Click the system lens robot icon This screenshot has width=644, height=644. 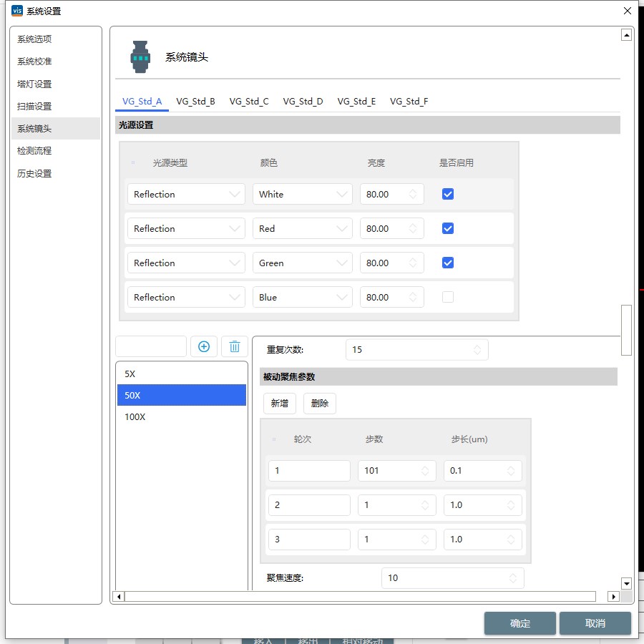(x=140, y=57)
